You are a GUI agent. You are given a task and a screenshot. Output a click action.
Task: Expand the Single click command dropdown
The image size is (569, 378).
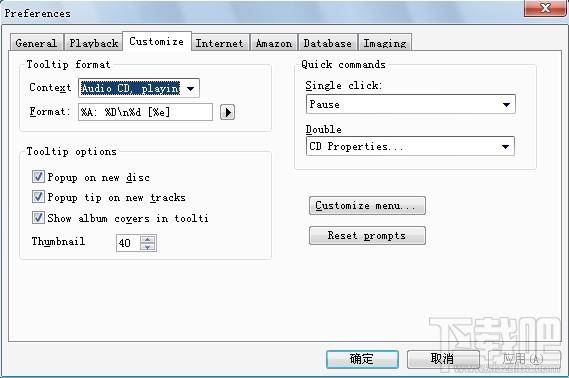click(x=410, y=104)
